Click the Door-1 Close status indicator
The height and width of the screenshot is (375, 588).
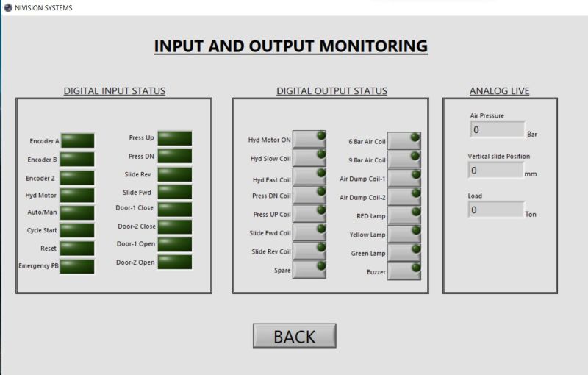(174, 209)
